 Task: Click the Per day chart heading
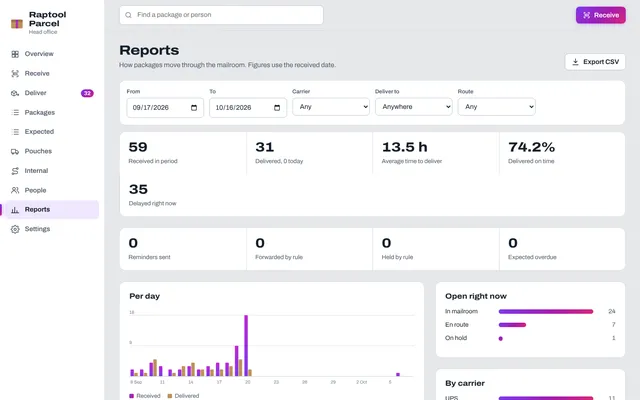click(144, 296)
